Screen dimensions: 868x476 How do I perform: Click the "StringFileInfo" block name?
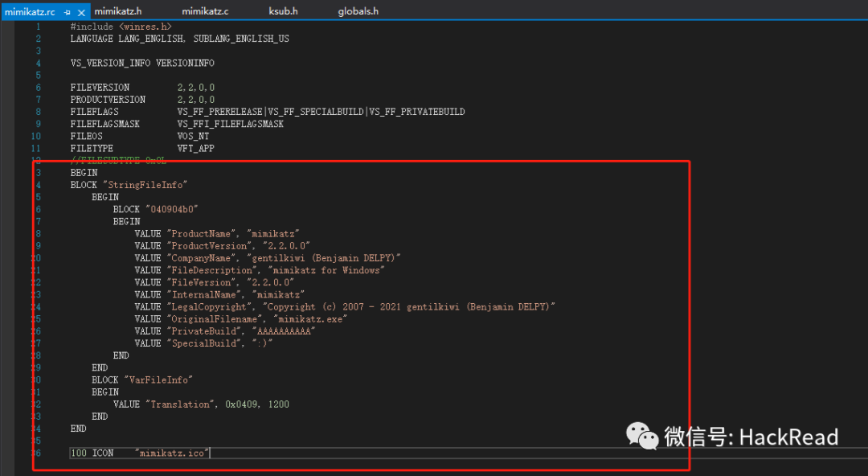pyautogui.click(x=145, y=185)
